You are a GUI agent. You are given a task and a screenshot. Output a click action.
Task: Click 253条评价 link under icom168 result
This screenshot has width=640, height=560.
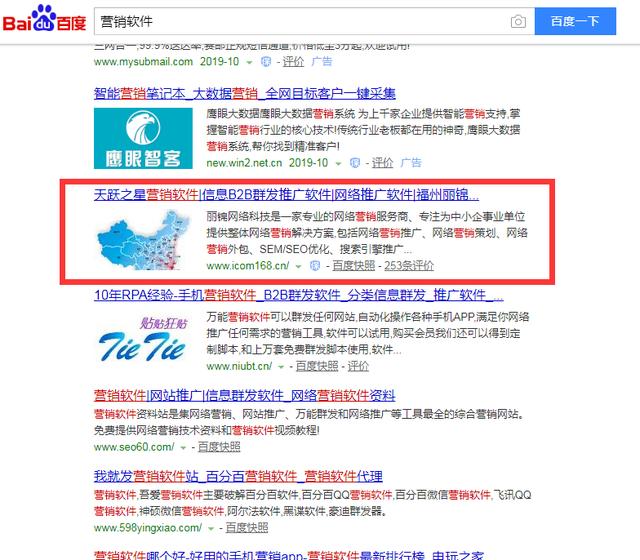click(x=409, y=266)
